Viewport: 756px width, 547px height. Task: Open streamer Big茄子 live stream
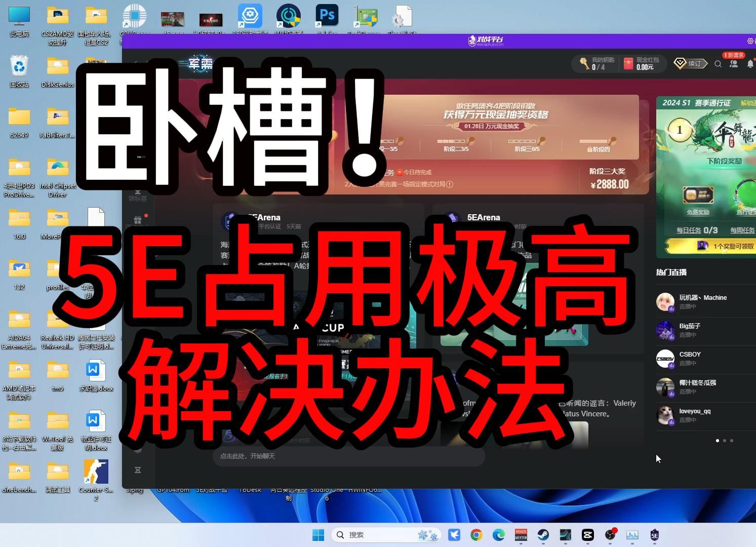tap(705, 330)
